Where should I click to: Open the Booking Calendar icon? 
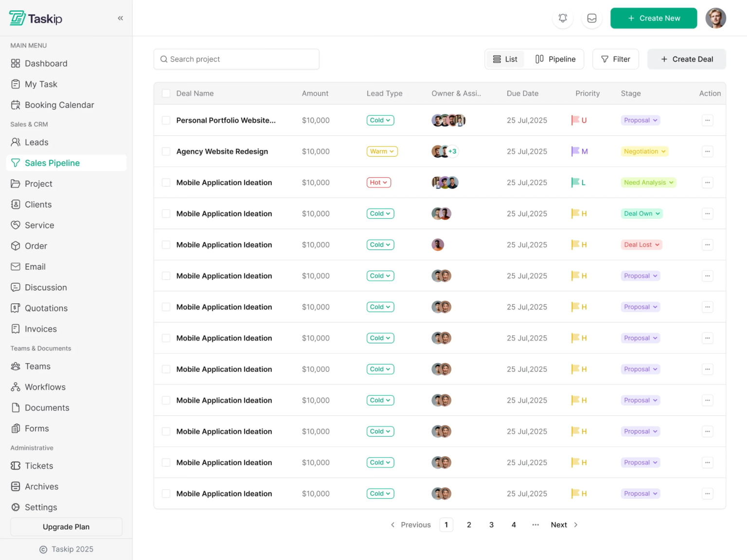(x=15, y=105)
